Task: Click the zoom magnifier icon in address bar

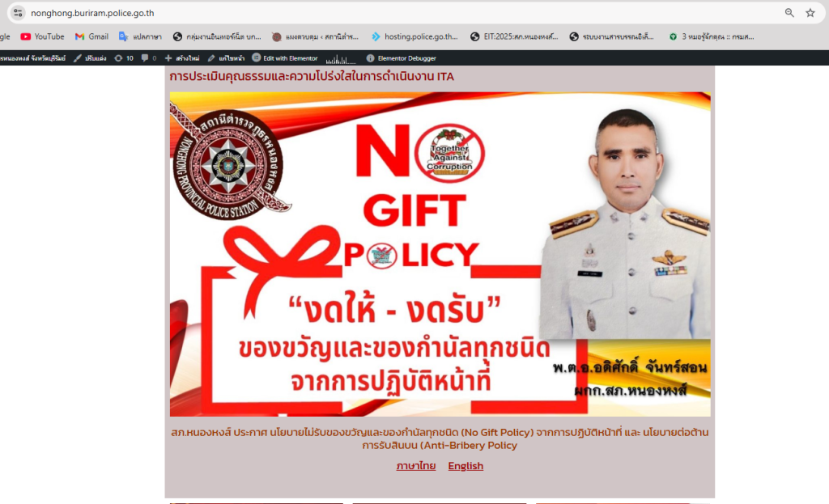Action: point(789,13)
